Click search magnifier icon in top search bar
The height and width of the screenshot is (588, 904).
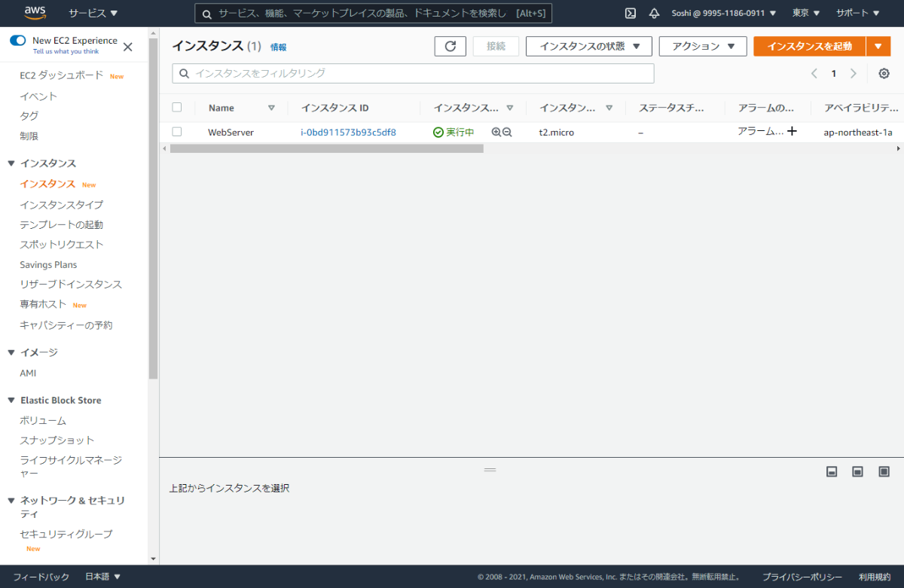207,14
